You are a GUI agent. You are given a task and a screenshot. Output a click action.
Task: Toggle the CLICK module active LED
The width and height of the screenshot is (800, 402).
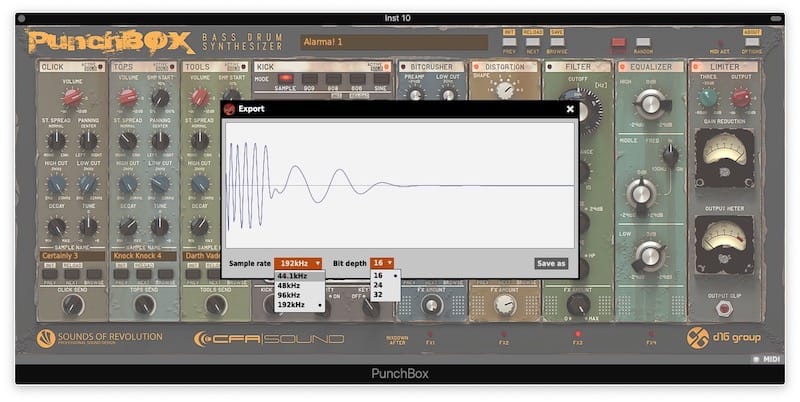pyautogui.click(x=101, y=67)
